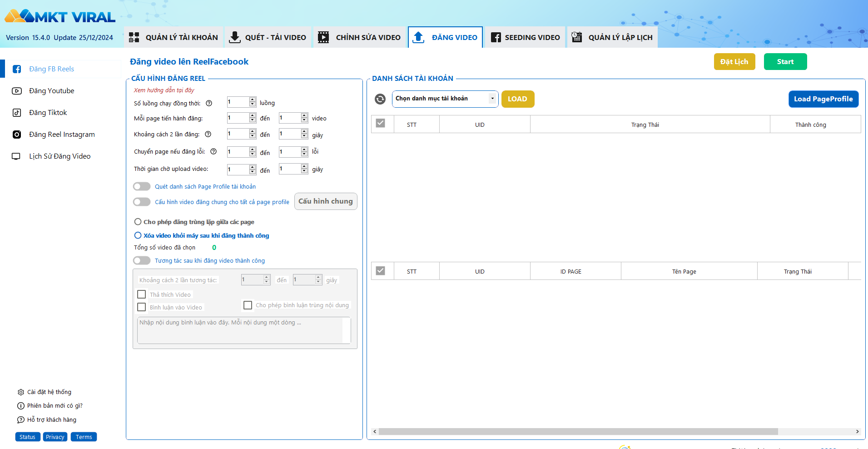This screenshot has height=449, width=868.
Task: Check Bình luận vào Video checkbox
Action: point(142,307)
